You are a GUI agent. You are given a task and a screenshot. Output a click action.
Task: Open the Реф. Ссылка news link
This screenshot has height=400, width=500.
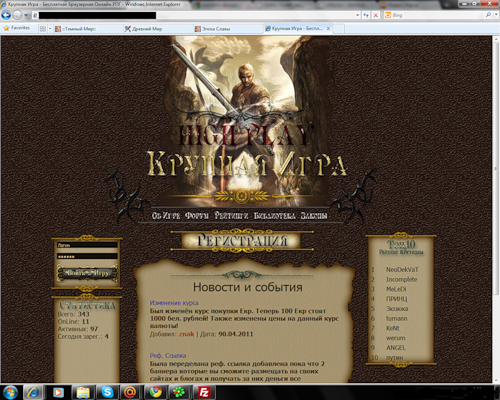click(x=168, y=355)
